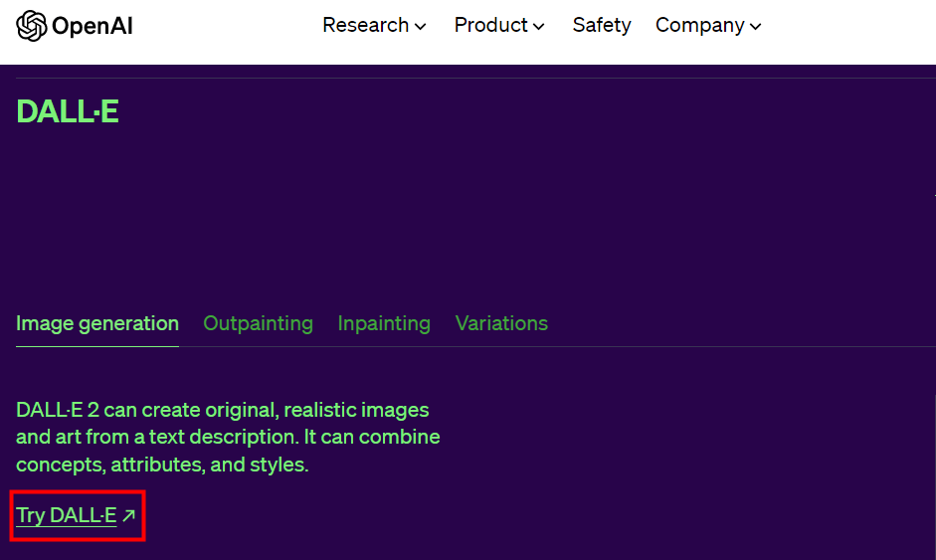Expand the Research dropdown chevron
This screenshot has width=936, height=560.
[420, 27]
